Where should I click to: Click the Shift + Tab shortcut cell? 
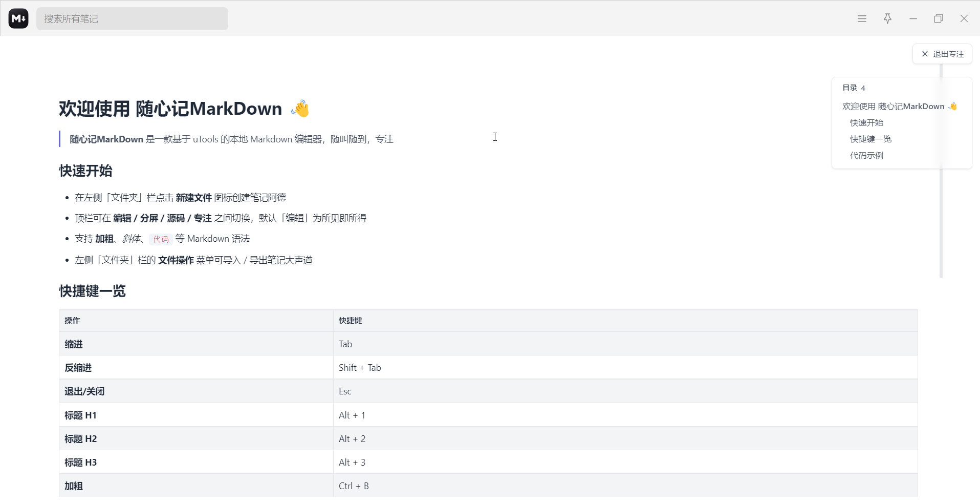pyautogui.click(x=625, y=367)
